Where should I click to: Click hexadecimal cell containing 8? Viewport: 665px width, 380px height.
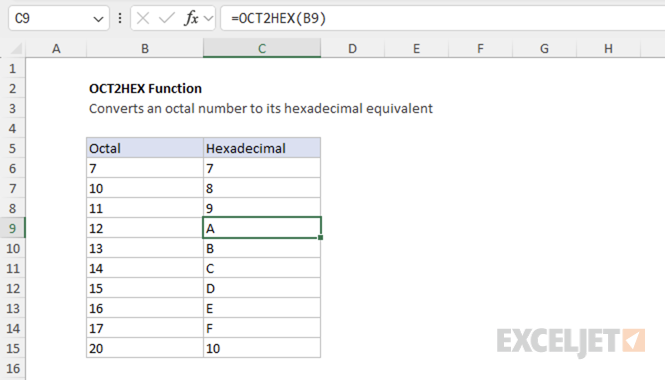click(262, 188)
